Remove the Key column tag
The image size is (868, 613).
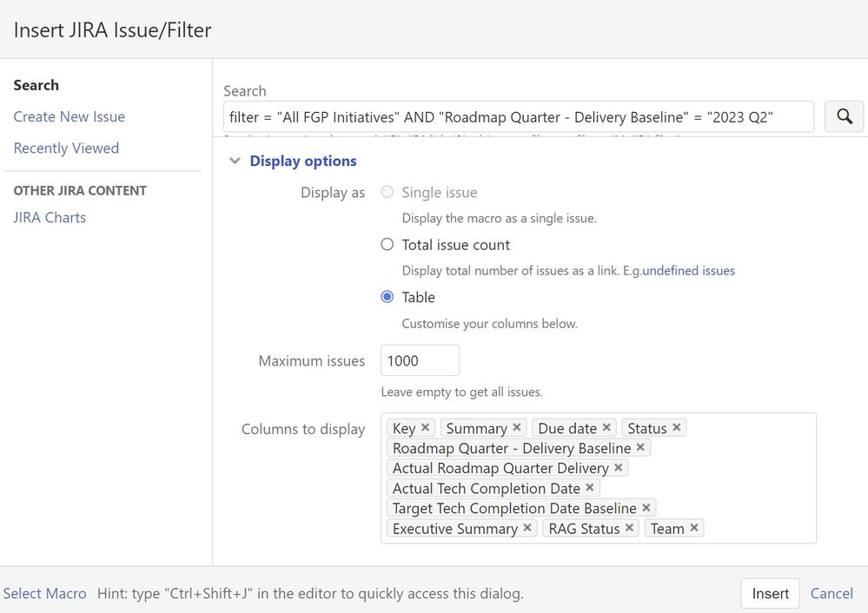click(x=425, y=428)
